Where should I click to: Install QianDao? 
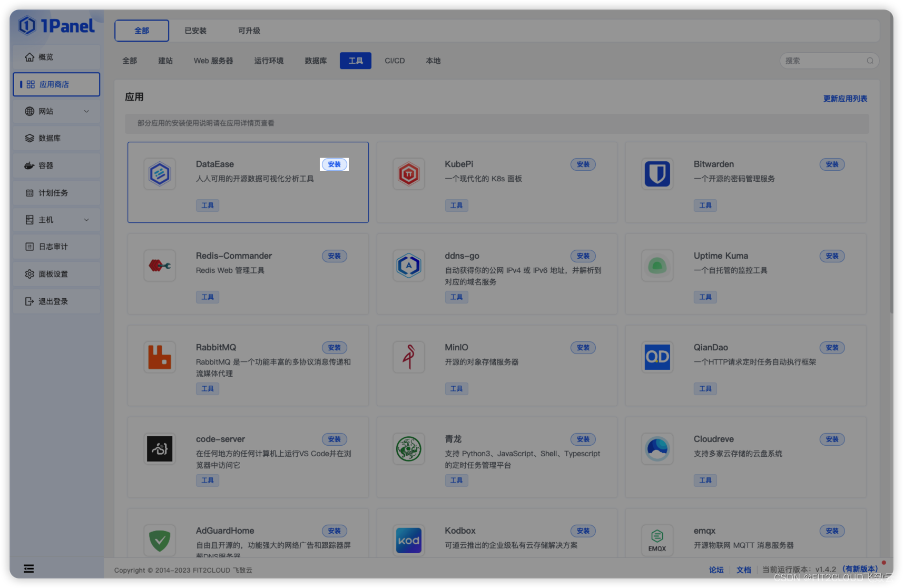click(x=832, y=348)
